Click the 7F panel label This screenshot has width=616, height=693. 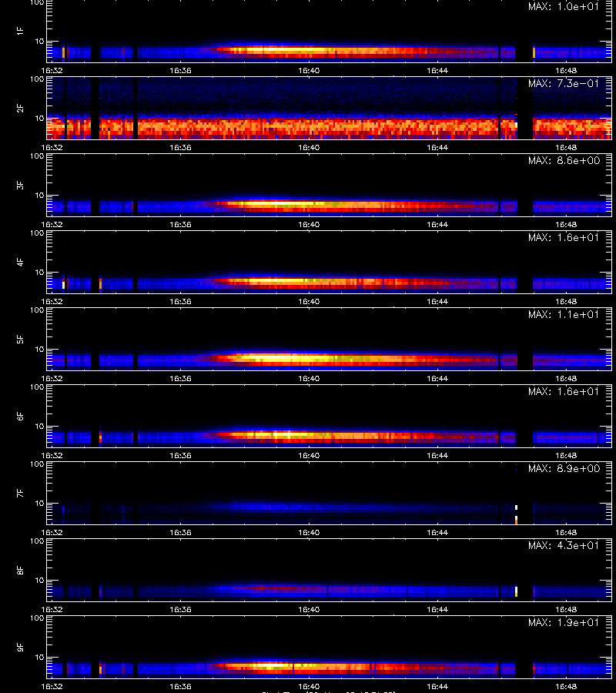[20, 494]
